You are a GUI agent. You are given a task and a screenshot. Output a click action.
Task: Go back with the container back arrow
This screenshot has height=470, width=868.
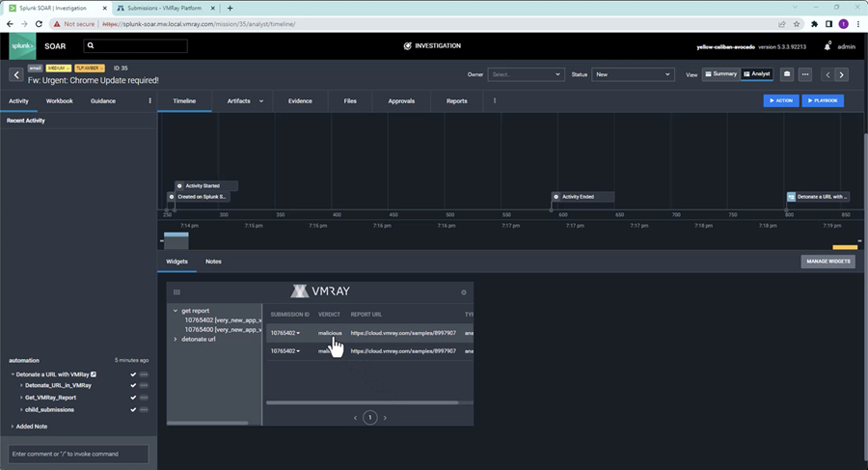(x=16, y=74)
